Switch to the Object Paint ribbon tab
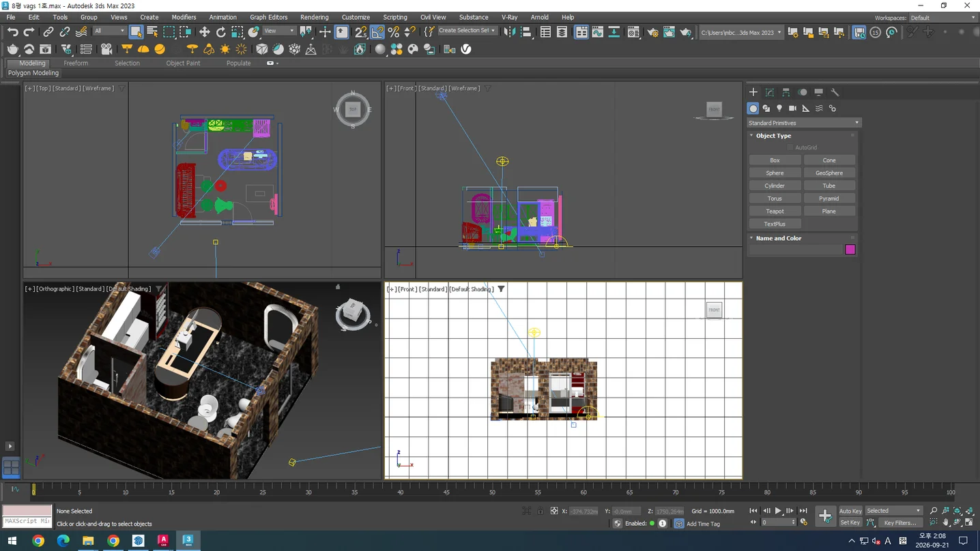980x551 pixels. coord(183,63)
